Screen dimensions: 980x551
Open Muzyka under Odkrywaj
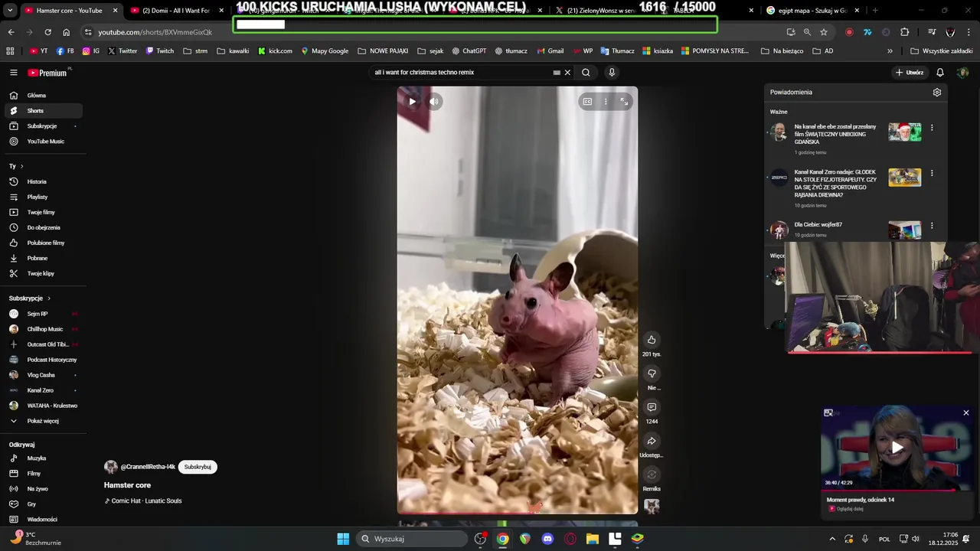[44, 458]
